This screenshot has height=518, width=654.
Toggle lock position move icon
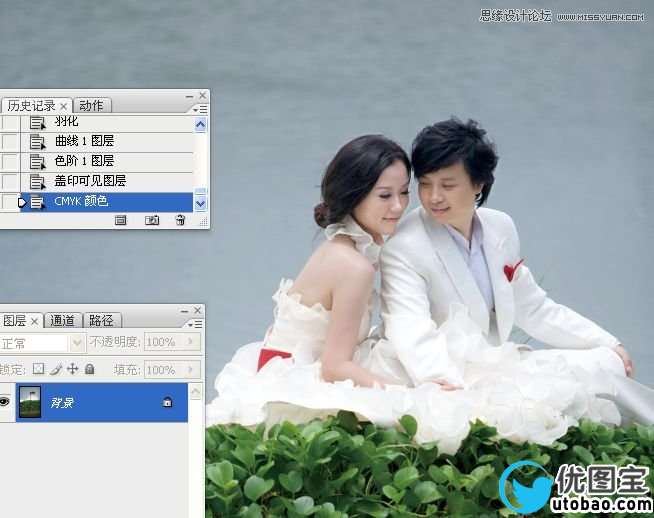73,369
